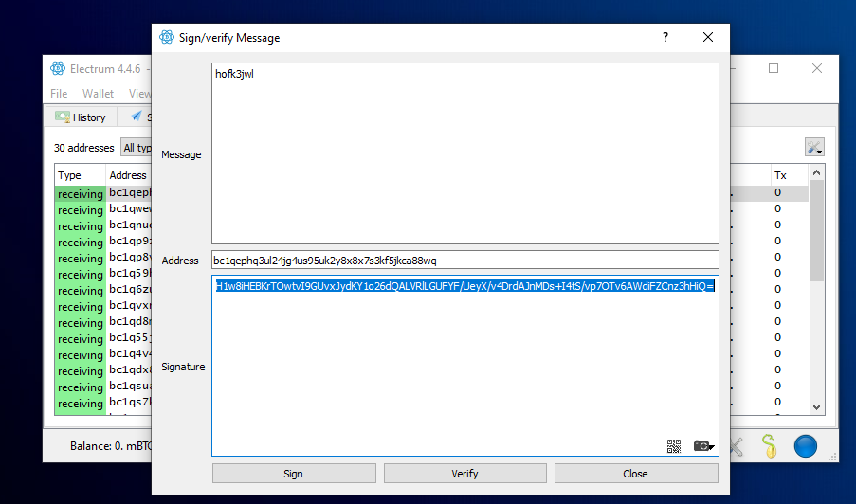
Task: Open the camera scan dropdown in Signature field
Action: click(x=703, y=445)
